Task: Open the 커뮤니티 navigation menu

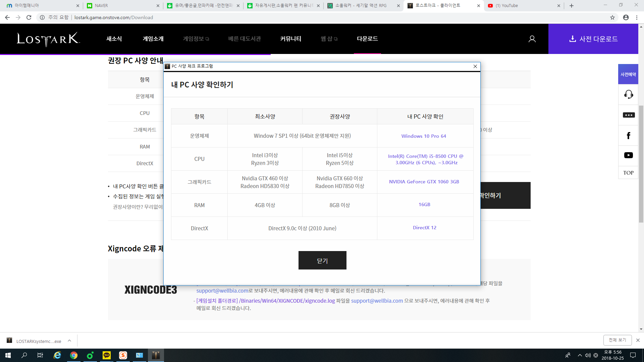Action: coord(290,39)
